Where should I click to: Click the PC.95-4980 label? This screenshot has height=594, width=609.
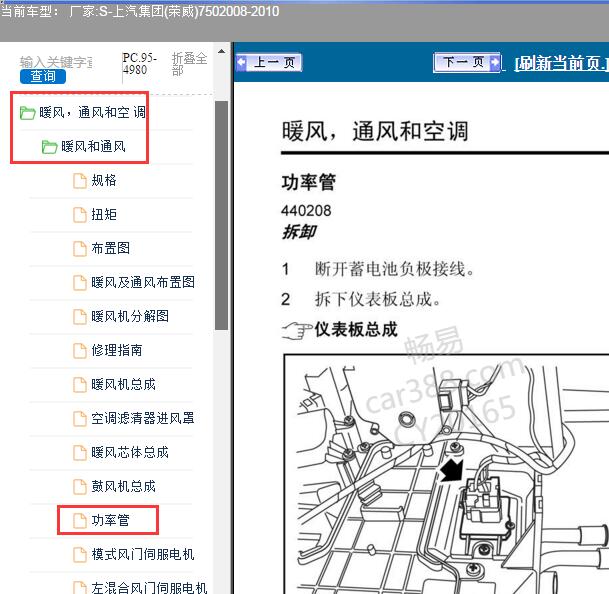[140, 64]
